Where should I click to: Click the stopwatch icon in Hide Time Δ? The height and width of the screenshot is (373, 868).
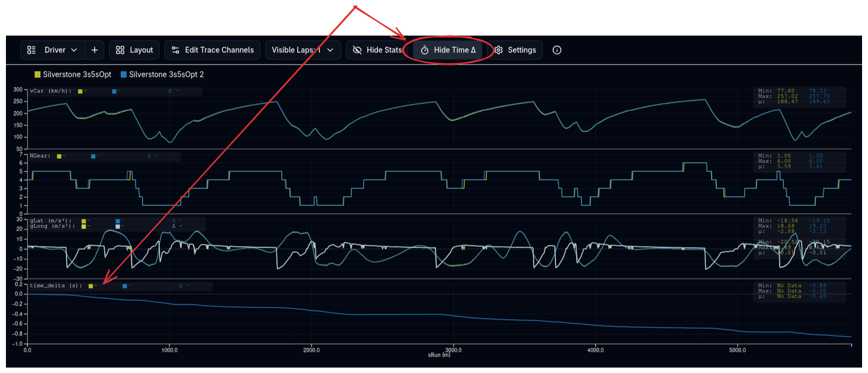(424, 50)
